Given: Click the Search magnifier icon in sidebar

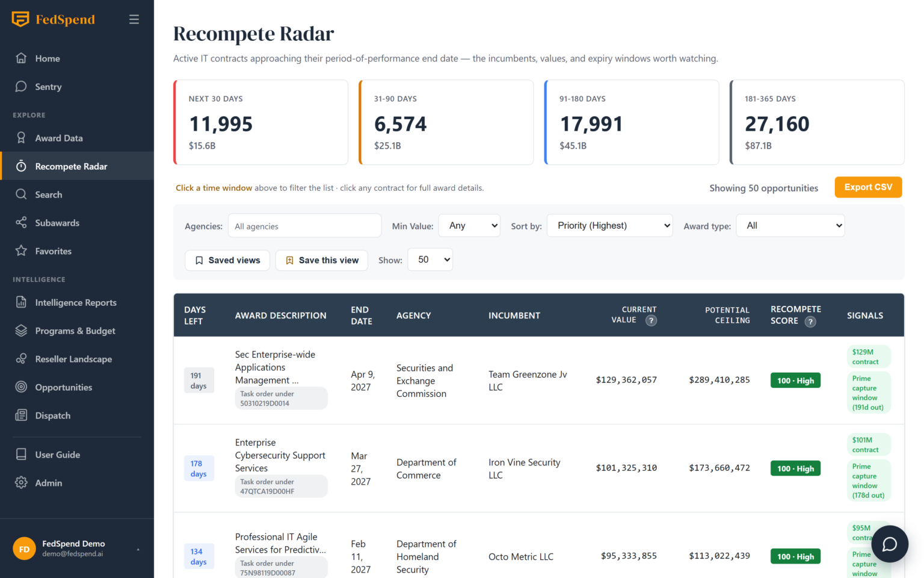Looking at the screenshot, I should click(x=21, y=194).
